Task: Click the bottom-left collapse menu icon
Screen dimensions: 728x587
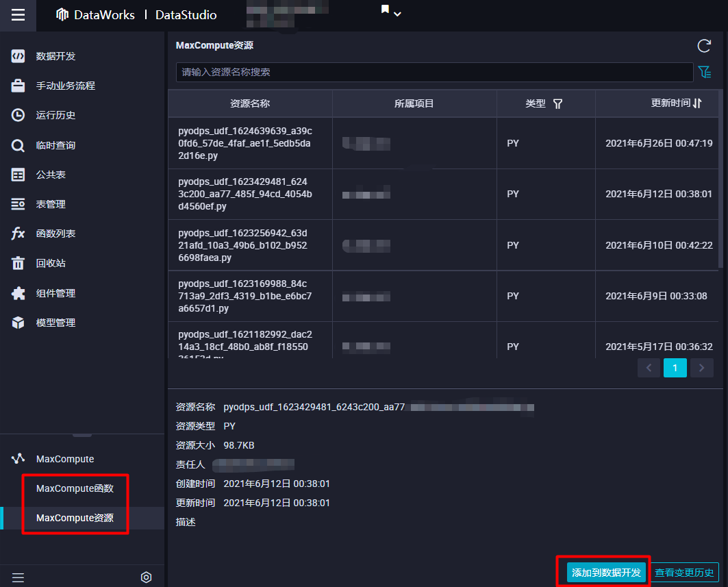Action: 18,577
